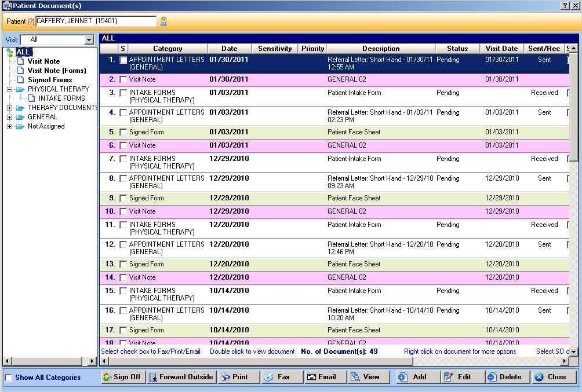This screenshot has width=582, height=392.
Task: Click the patient lookup person icon
Action: click(163, 21)
